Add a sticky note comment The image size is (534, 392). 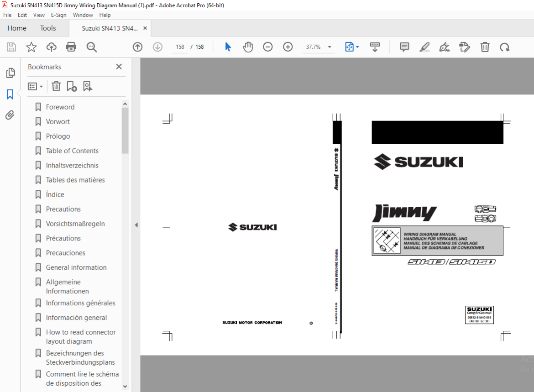[x=404, y=47]
